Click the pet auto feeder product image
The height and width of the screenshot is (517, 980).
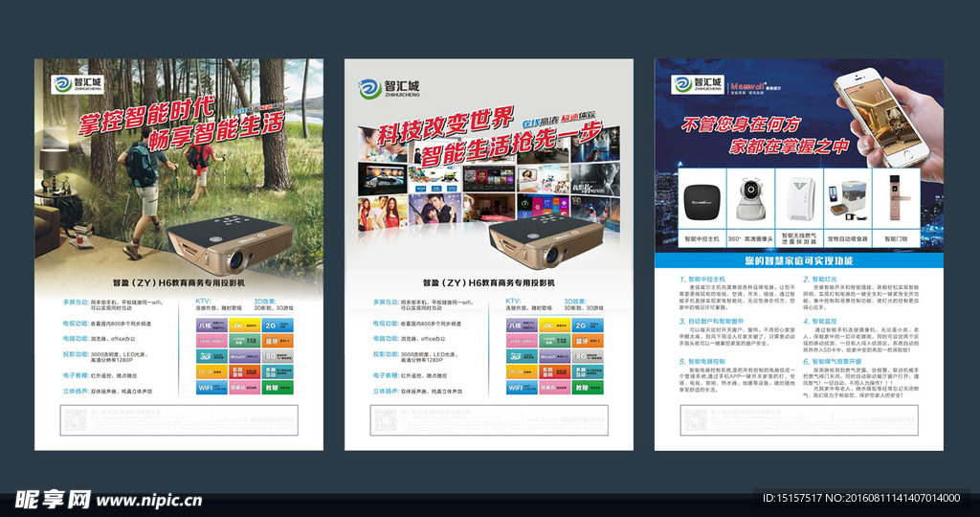[848, 200]
